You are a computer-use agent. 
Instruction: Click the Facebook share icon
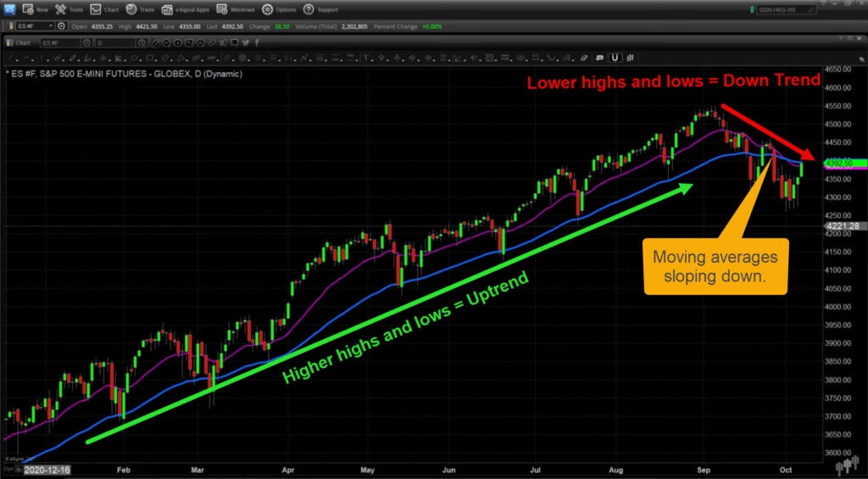(x=257, y=42)
